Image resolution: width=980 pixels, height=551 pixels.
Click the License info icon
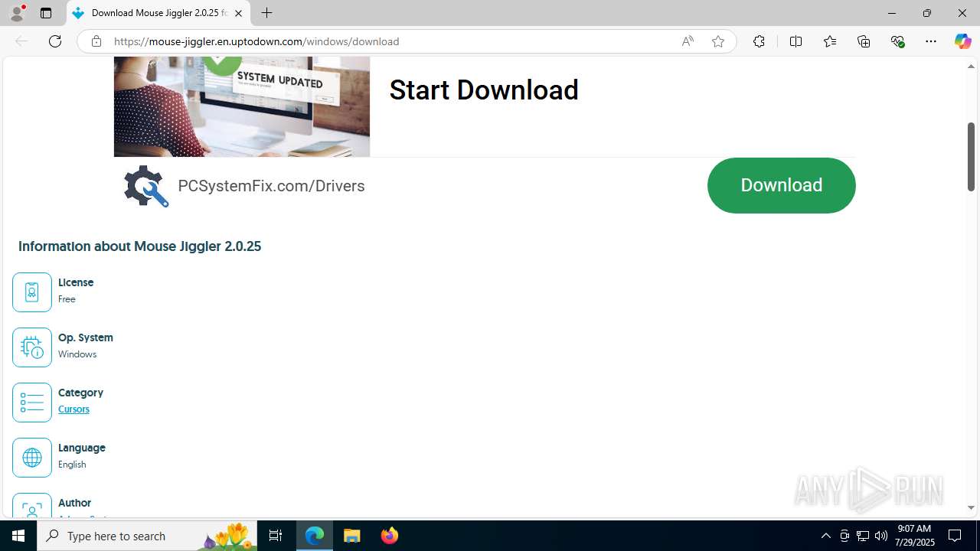[x=32, y=292]
